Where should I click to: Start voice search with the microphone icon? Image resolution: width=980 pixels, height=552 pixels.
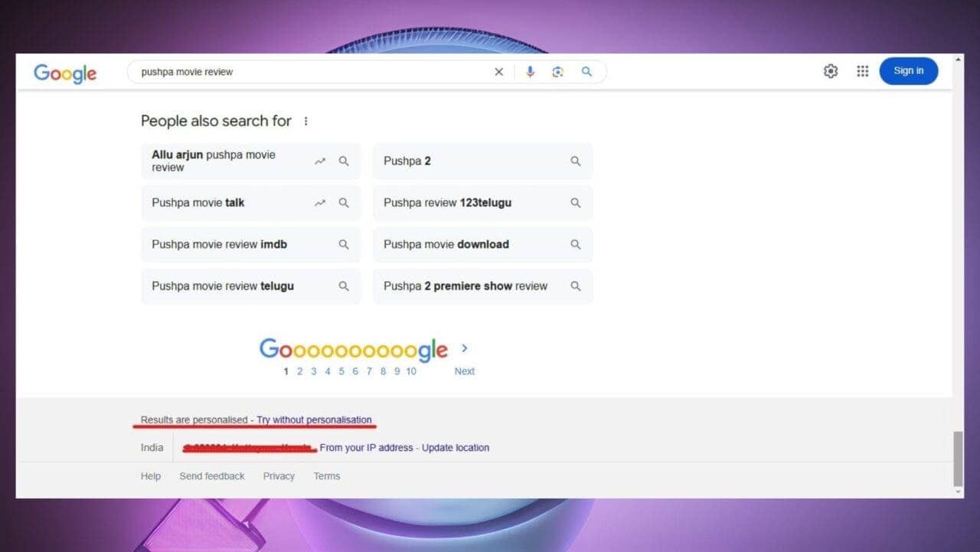coord(530,72)
